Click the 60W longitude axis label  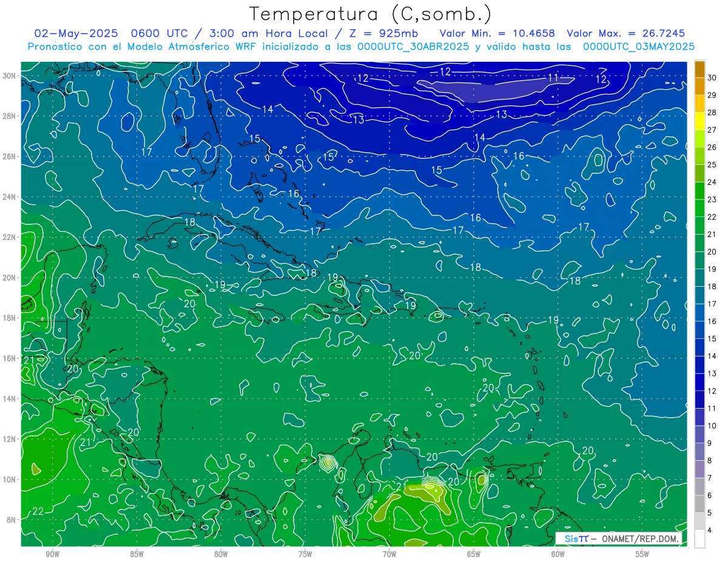558,554
